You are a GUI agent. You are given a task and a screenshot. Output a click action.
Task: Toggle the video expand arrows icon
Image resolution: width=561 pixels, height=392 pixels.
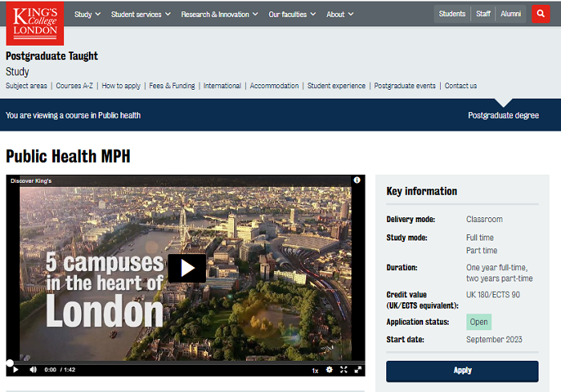[344, 370]
